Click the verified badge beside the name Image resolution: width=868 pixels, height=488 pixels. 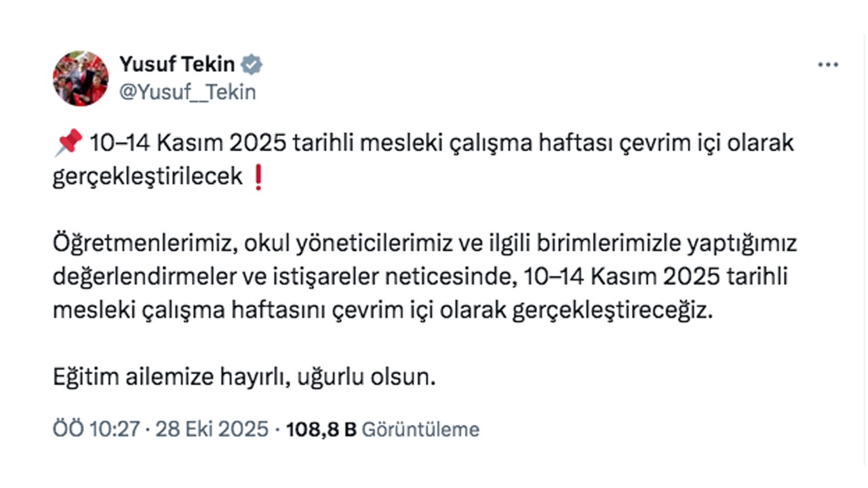(x=252, y=65)
